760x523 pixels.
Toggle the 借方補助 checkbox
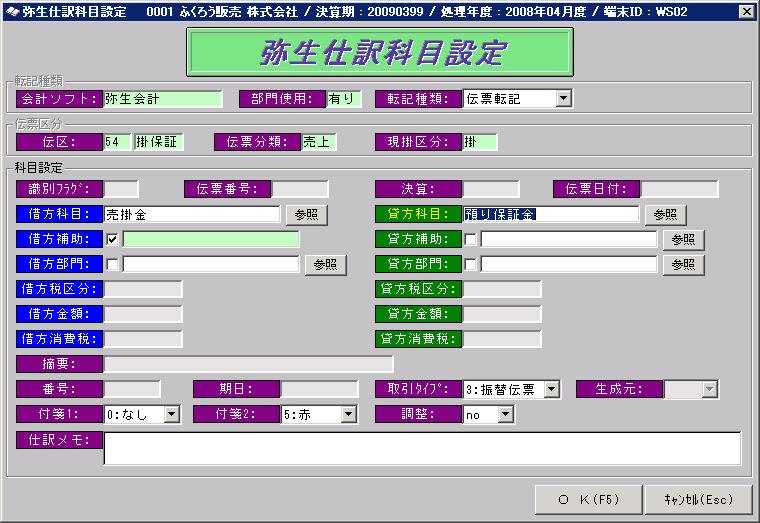[112, 239]
